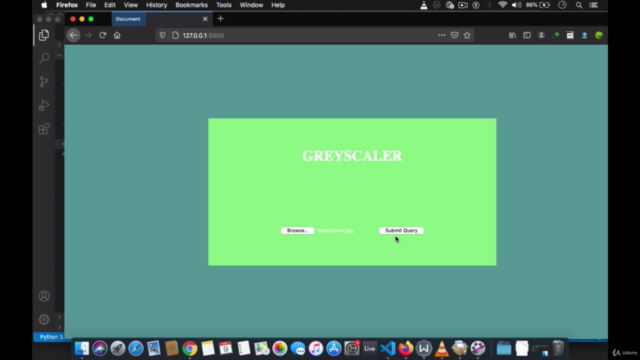Screen dimensions: 640x360
Task: Save page to Pocket
Action: 454,36
